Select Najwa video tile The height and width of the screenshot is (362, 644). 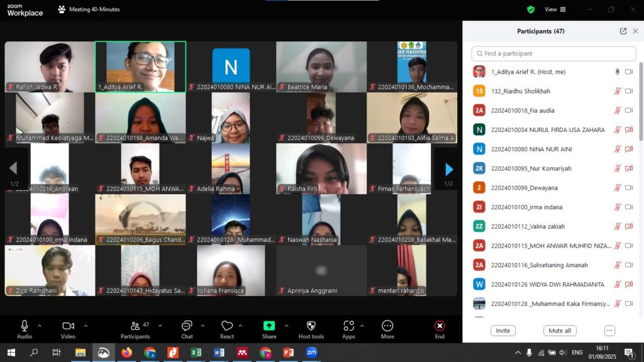coord(230,118)
